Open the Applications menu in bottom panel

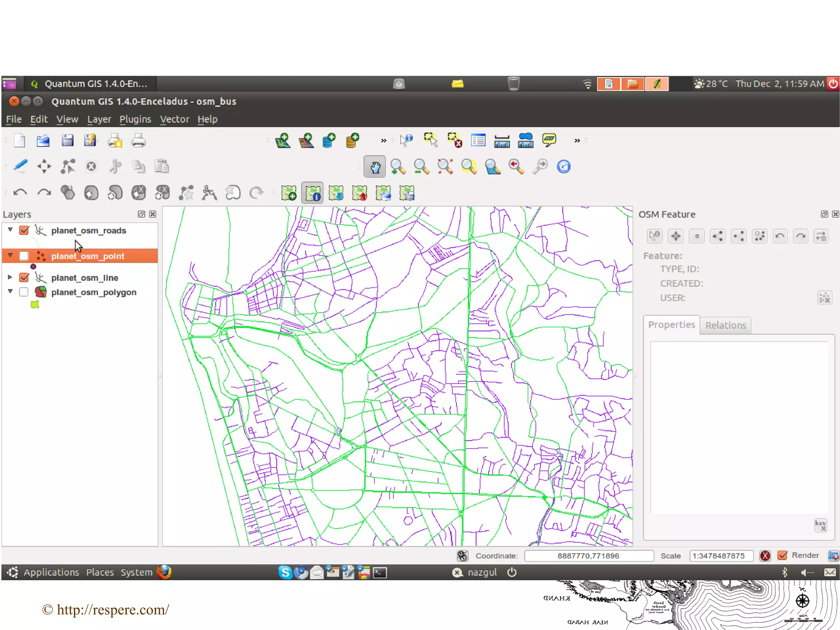pos(51,572)
